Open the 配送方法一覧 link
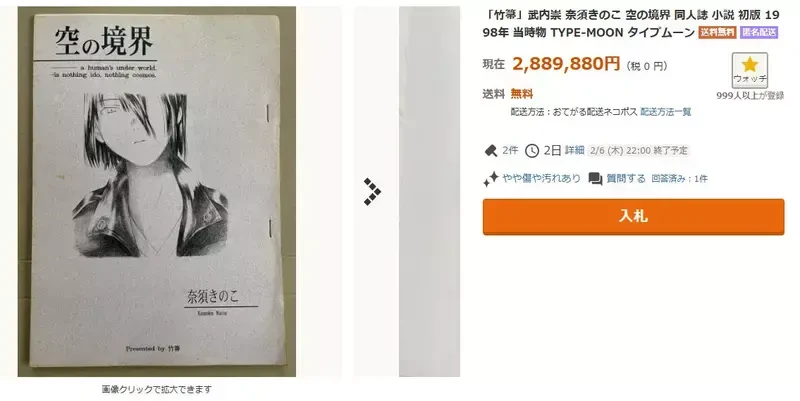This screenshot has width=800, height=401. click(x=666, y=112)
